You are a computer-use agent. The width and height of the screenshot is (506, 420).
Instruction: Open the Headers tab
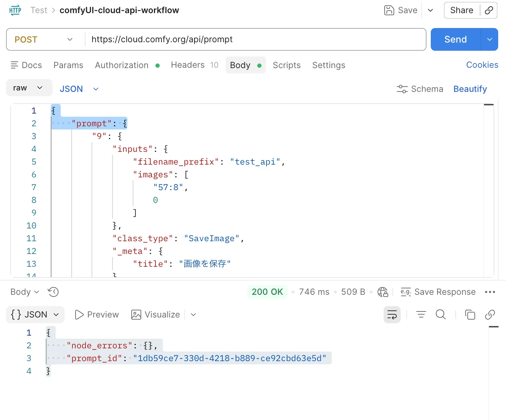pyautogui.click(x=194, y=65)
